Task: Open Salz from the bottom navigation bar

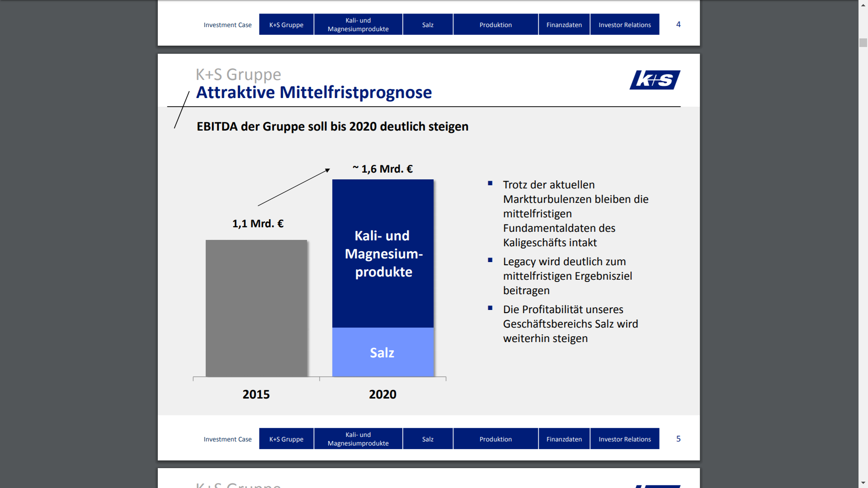Action: click(427, 438)
